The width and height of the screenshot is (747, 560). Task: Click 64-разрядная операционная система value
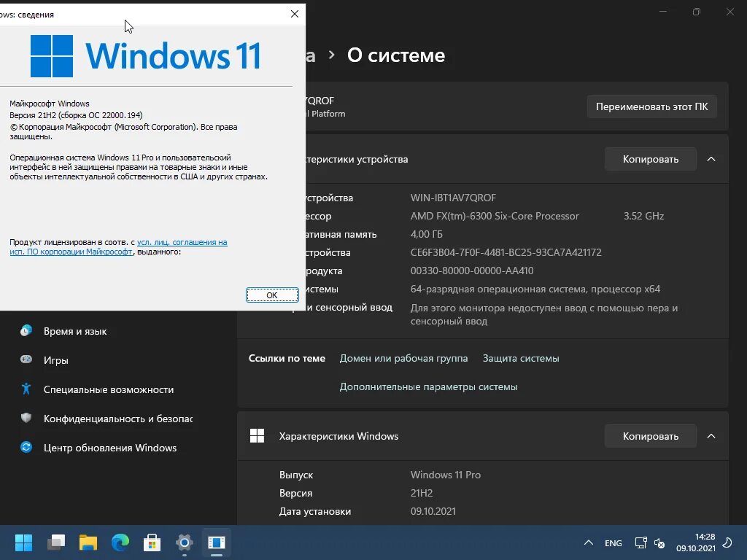pyautogui.click(x=535, y=289)
